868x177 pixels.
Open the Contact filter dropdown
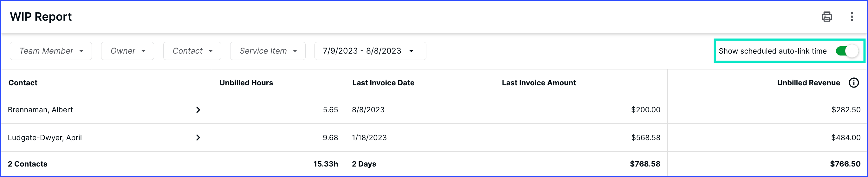192,51
